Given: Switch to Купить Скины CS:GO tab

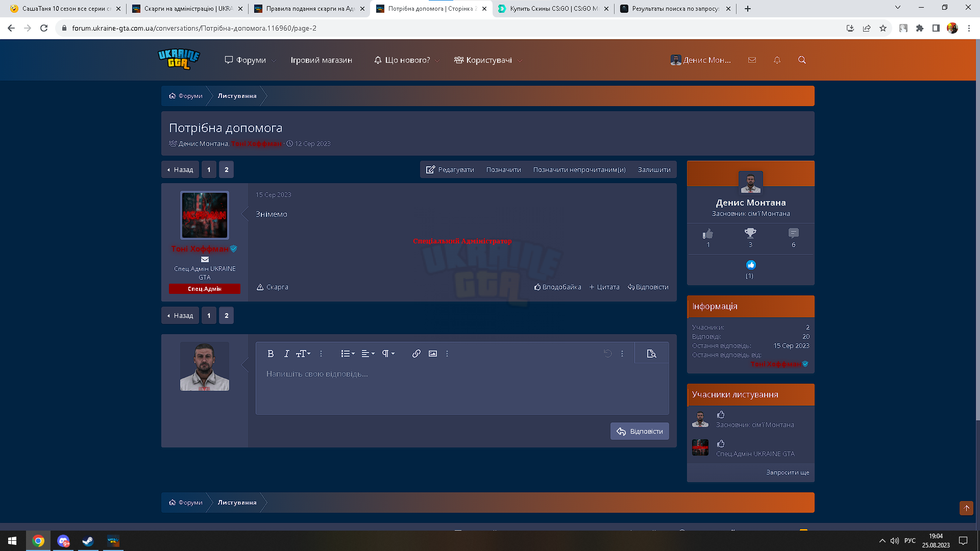Looking at the screenshot, I should (554, 9).
